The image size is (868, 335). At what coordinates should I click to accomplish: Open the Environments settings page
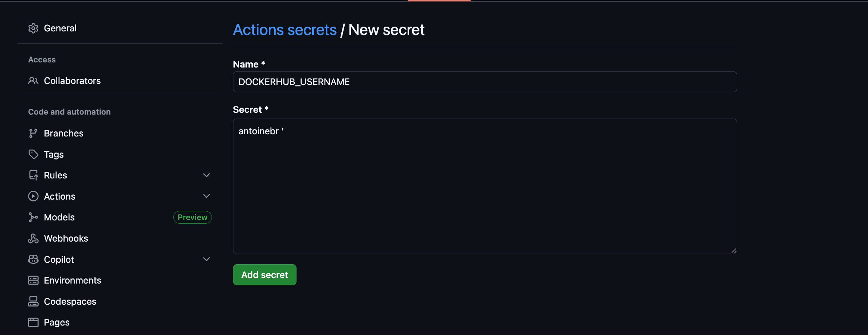(73, 280)
